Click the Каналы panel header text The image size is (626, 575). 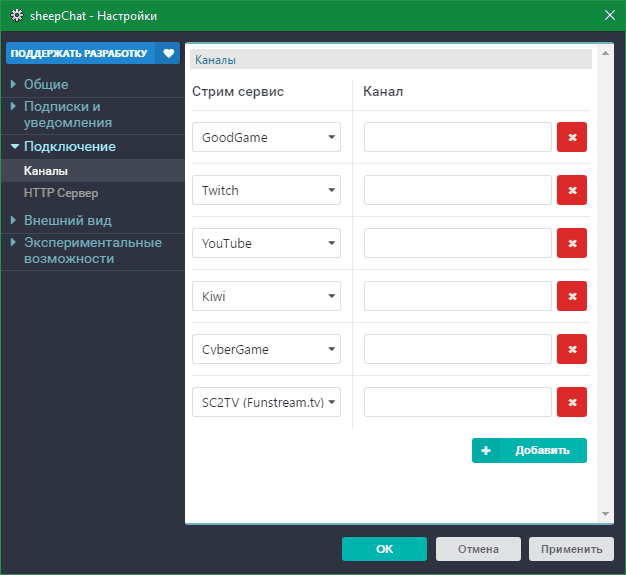(215, 60)
